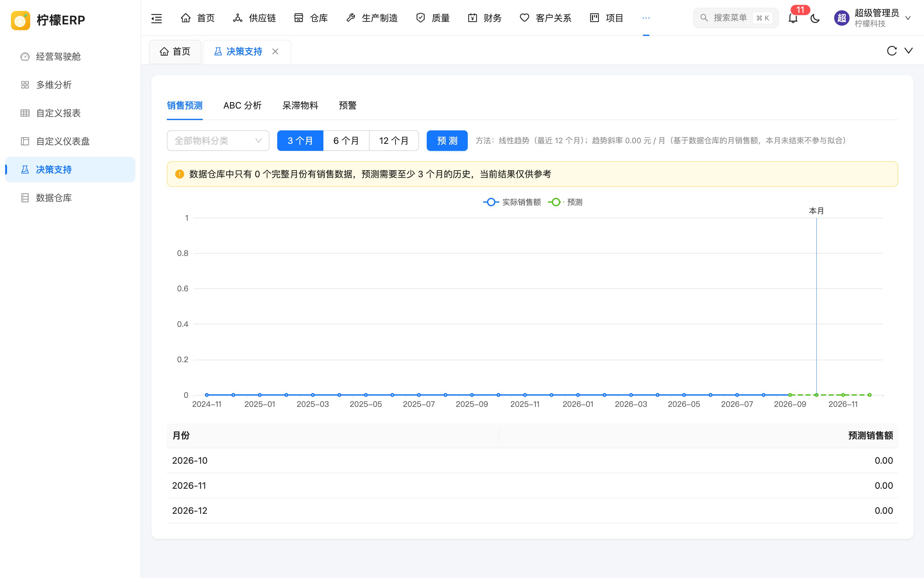Select the 3 个月 forecast period
The height and width of the screenshot is (578, 924).
(x=300, y=141)
